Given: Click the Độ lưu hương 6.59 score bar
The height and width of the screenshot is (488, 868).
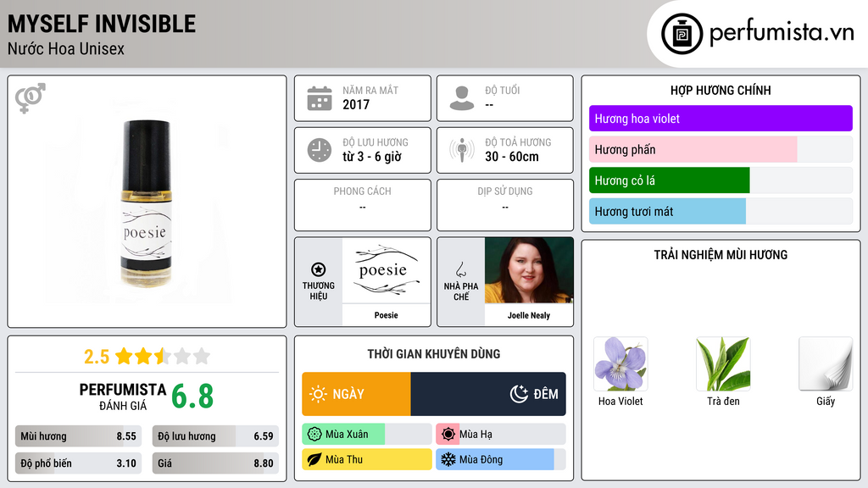Looking at the screenshot, I should pos(215,436).
